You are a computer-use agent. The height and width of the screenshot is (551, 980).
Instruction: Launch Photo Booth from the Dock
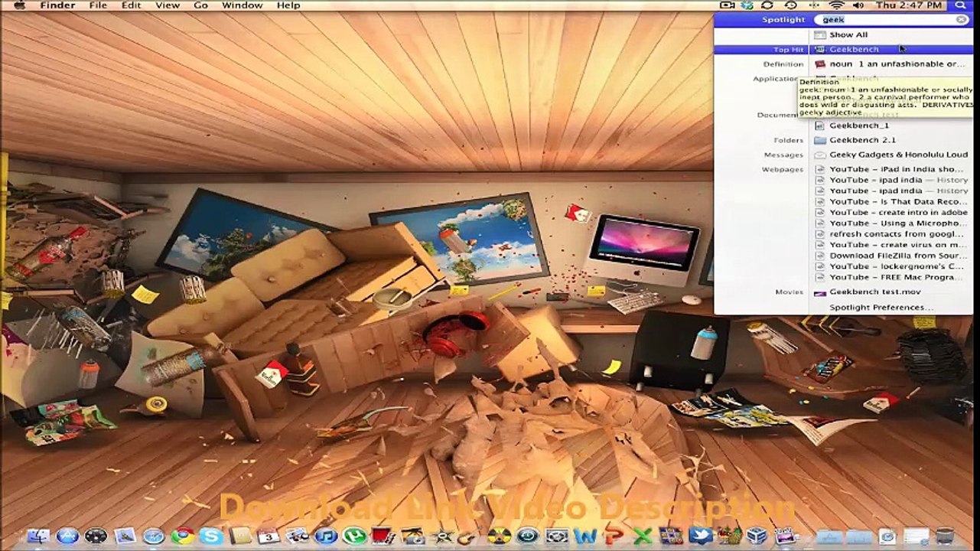pyautogui.click(x=384, y=536)
